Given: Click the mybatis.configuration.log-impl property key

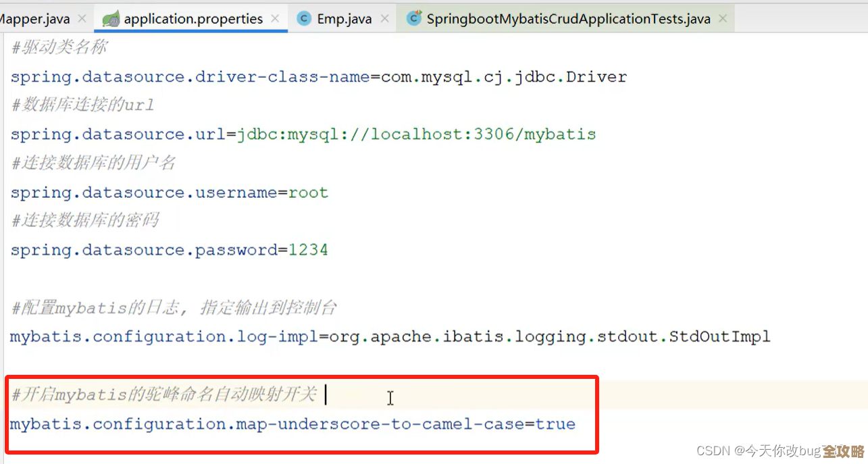Looking at the screenshot, I should point(163,336).
